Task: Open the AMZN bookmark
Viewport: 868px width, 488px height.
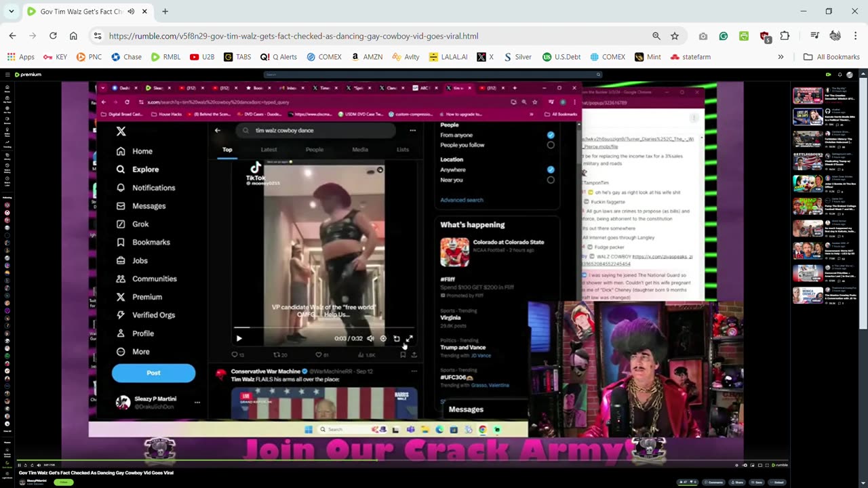Action: point(367,57)
